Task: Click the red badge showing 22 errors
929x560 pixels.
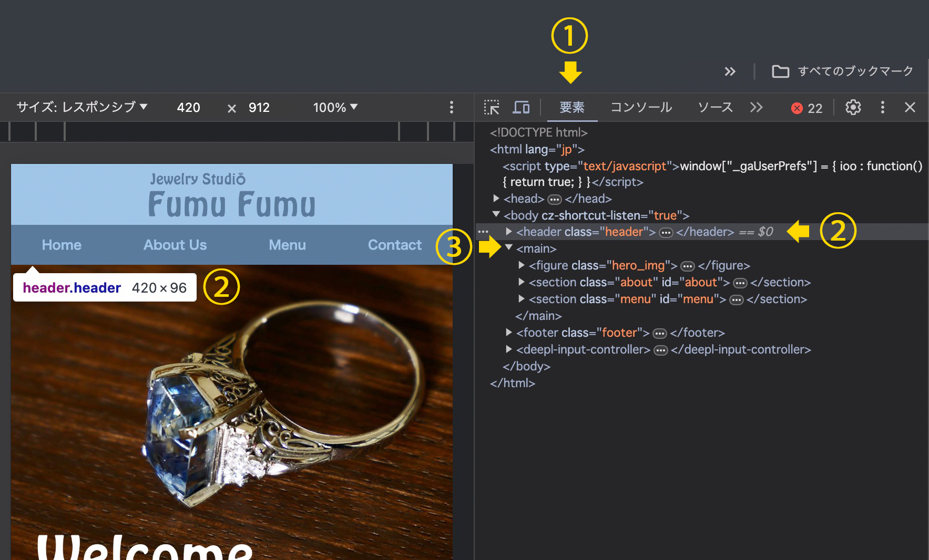Action: click(807, 108)
